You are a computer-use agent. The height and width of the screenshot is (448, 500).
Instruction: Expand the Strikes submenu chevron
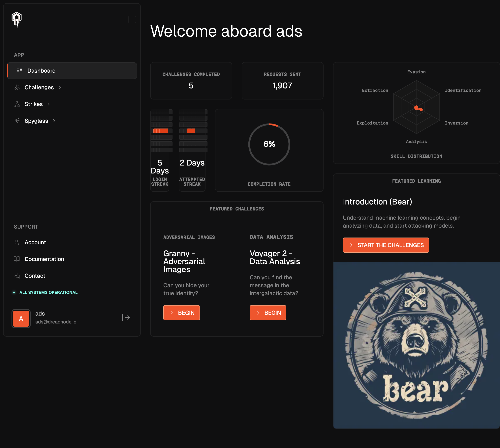click(x=49, y=104)
